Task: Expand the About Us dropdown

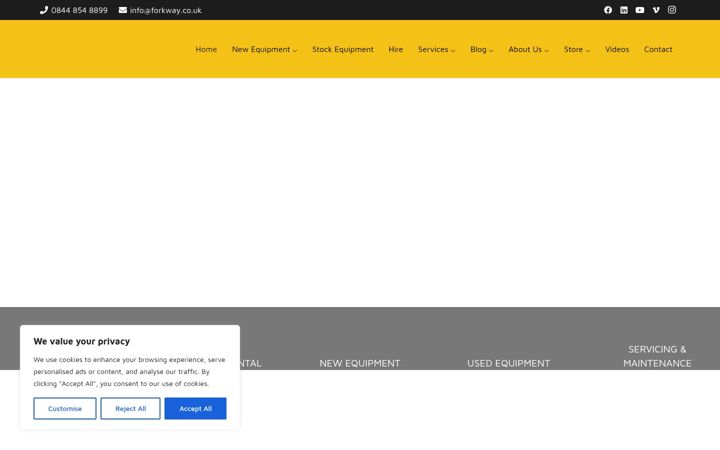Action: (529, 49)
